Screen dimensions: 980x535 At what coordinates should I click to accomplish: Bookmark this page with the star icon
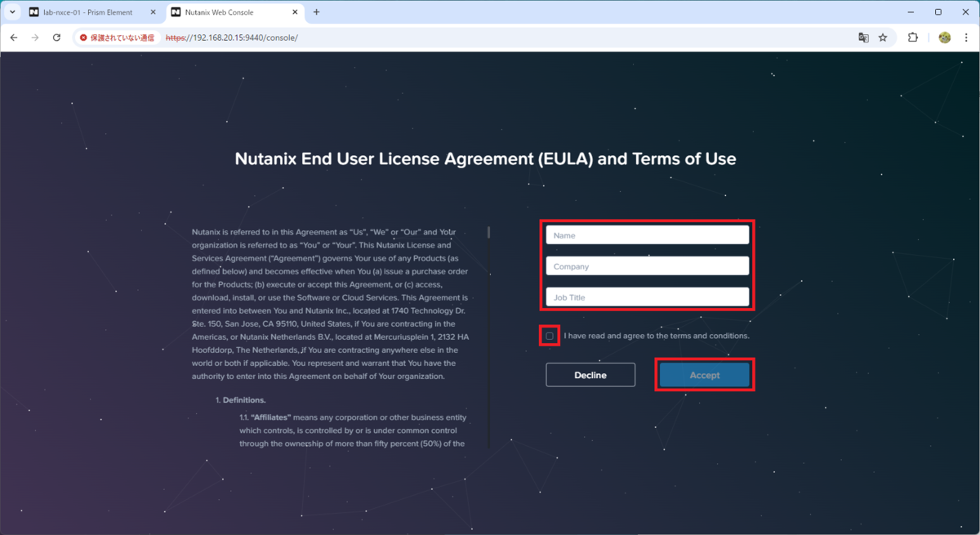click(883, 38)
